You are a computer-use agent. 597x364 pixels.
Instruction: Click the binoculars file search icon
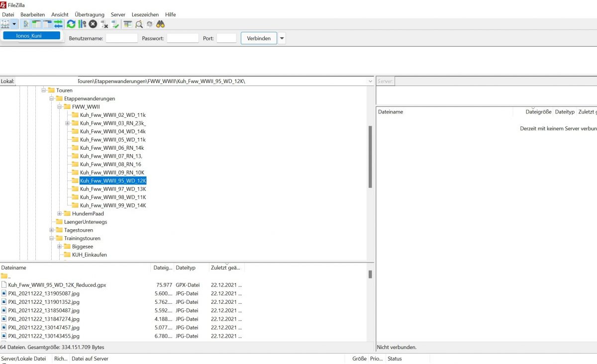point(160,24)
